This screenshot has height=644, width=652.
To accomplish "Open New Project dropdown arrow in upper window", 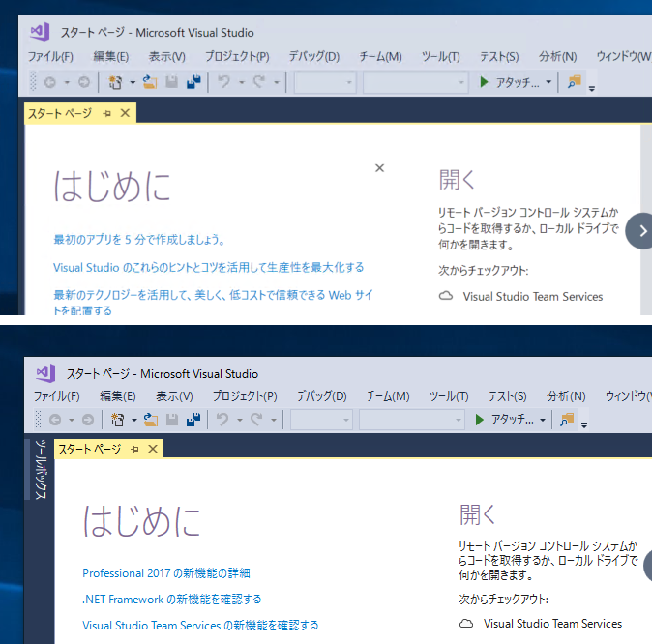I will click(x=133, y=83).
